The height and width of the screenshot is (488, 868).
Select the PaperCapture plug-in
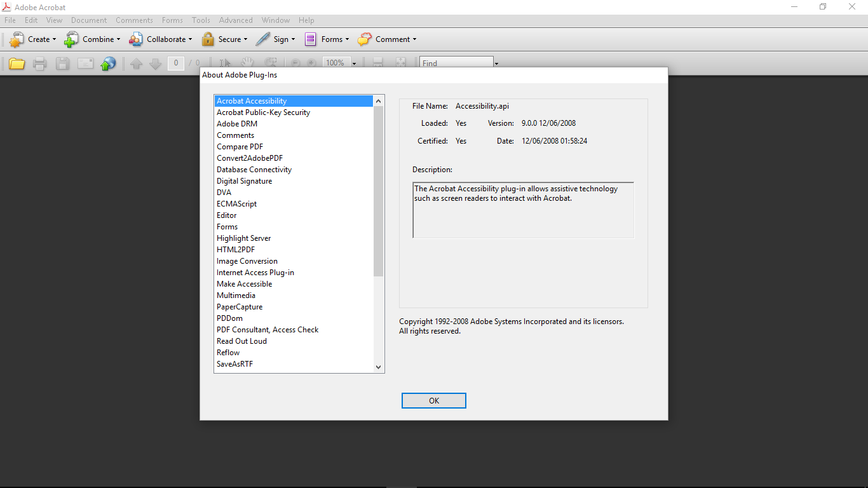click(294, 307)
